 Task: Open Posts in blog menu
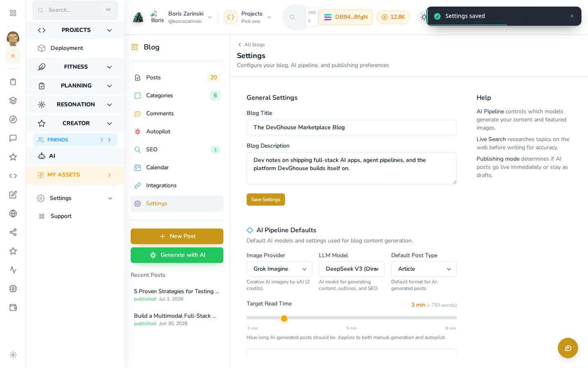[x=177, y=77]
